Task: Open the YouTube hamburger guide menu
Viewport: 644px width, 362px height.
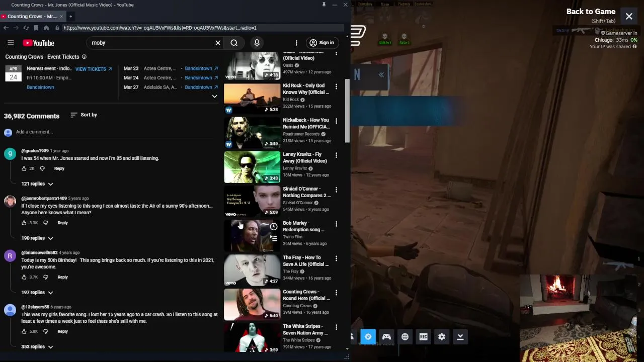Action: [x=11, y=43]
